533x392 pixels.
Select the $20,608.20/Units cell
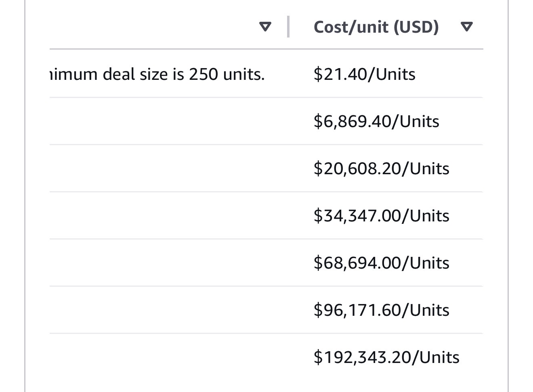(x=381, y=169)
